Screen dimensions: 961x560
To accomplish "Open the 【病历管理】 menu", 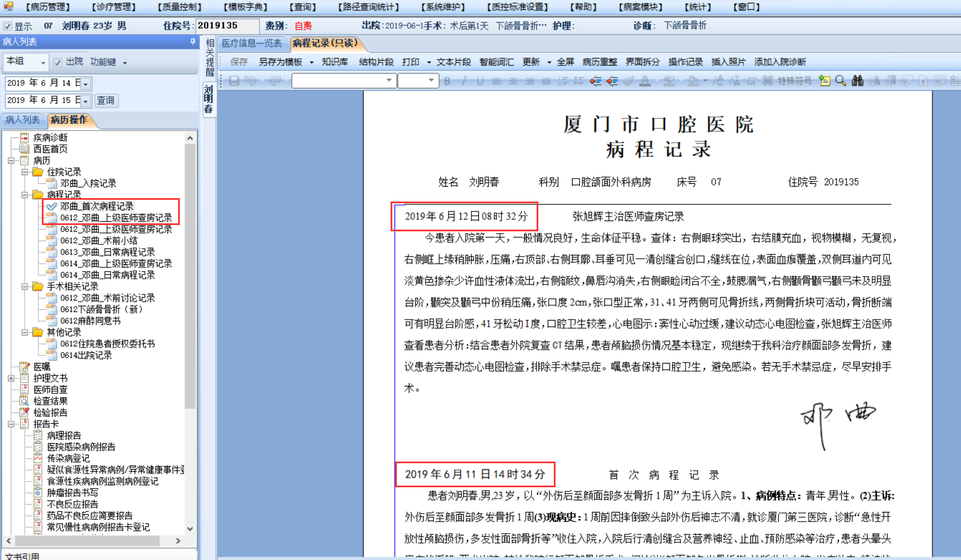I will pos(48,7).
